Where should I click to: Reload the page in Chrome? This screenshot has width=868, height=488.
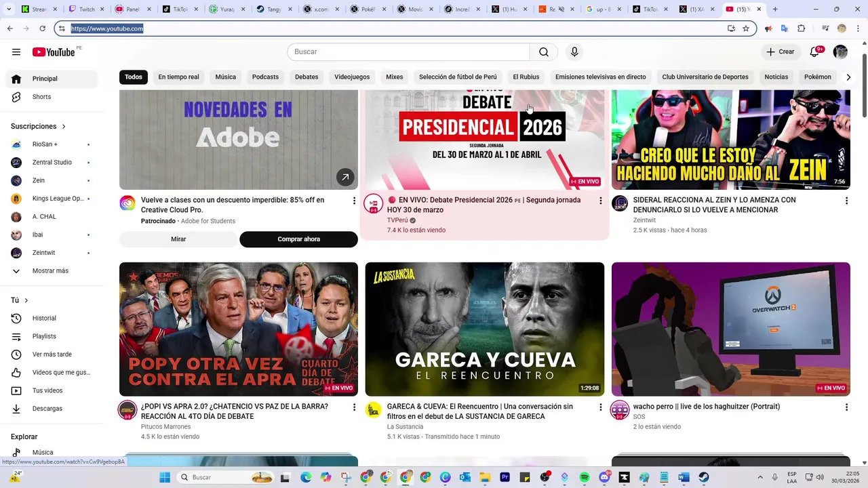pyautogui.click(x=43, y=28)
